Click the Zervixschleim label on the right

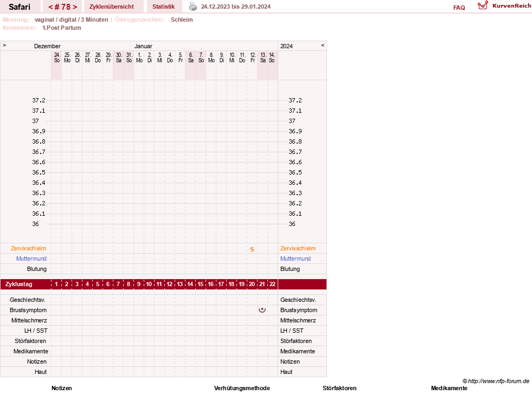click(x=298, y=248)
